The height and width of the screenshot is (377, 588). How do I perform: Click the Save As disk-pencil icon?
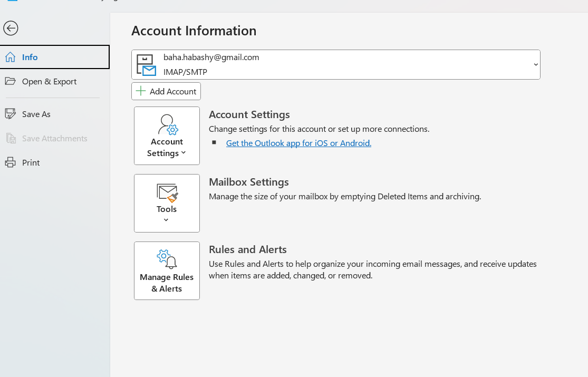coord(11,114)
